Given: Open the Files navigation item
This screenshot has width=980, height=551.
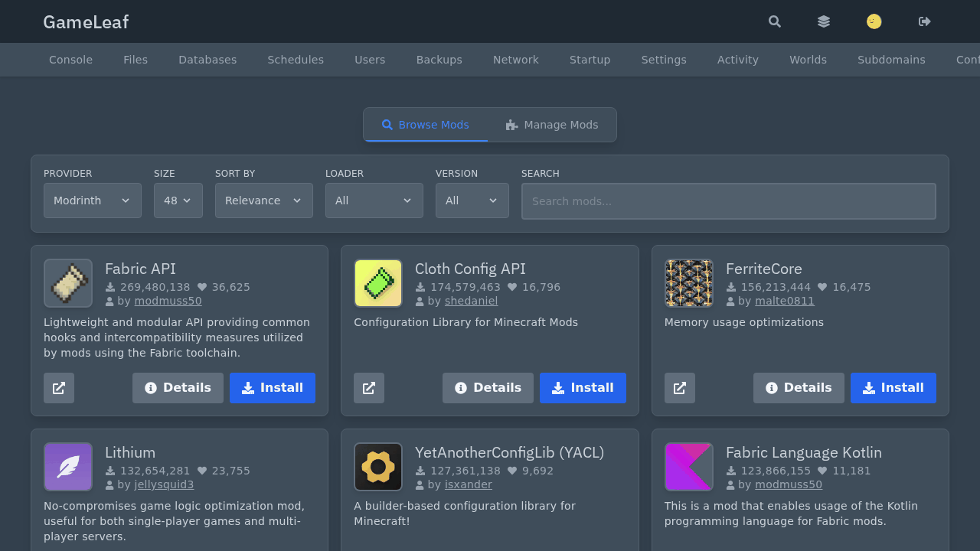Looking at the screenshot, I should (136, 60).
